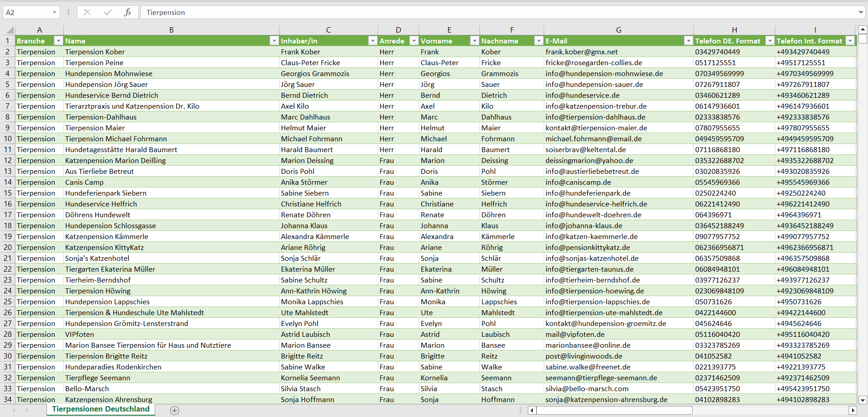Select column B header
This screenshot has width=868, height=417.
click(171, 30)
